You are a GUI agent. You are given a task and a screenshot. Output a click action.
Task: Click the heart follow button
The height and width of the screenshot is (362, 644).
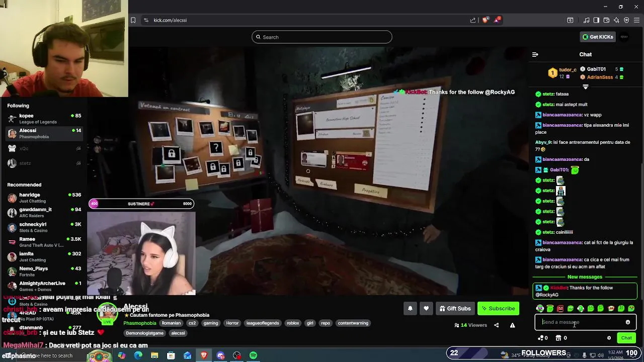(x=426, y=309)
